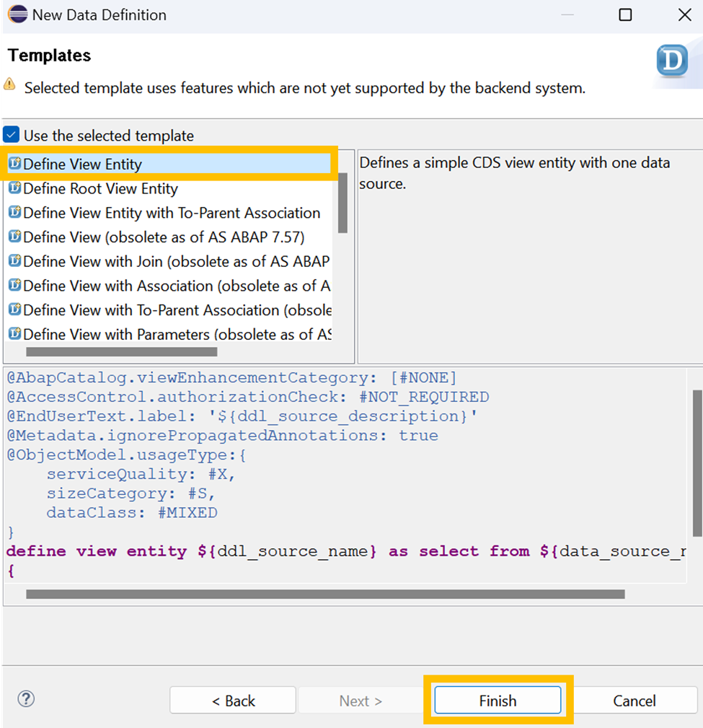
Task: Click the Define View Entity template icon
Action: pyautogui.click(x=15, y=164)
